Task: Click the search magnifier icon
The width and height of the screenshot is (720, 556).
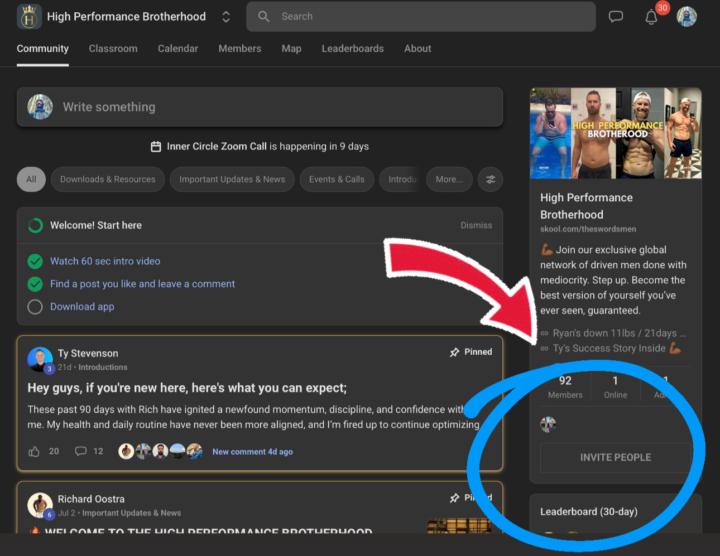Action: pos(263,17)
